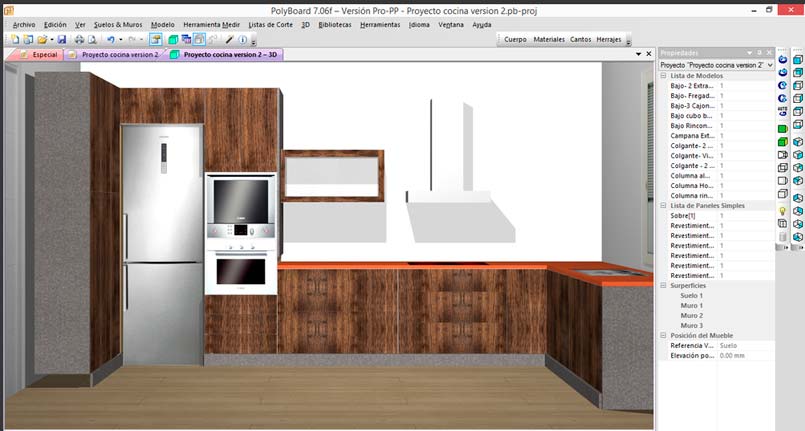Select Muro 2 under Superficies
This screenshot has height=431, width=805.
[691, 315]
